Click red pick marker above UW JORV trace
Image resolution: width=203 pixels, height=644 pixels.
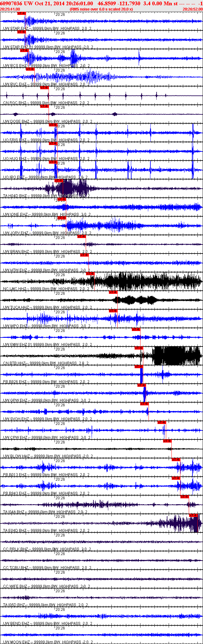tap(62, 218)
